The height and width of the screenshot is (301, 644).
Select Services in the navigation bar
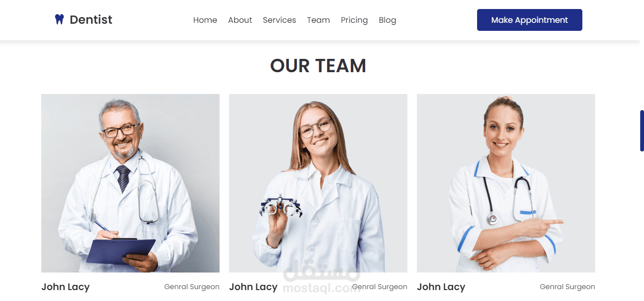pyautogui.click(x=279, y=20)
